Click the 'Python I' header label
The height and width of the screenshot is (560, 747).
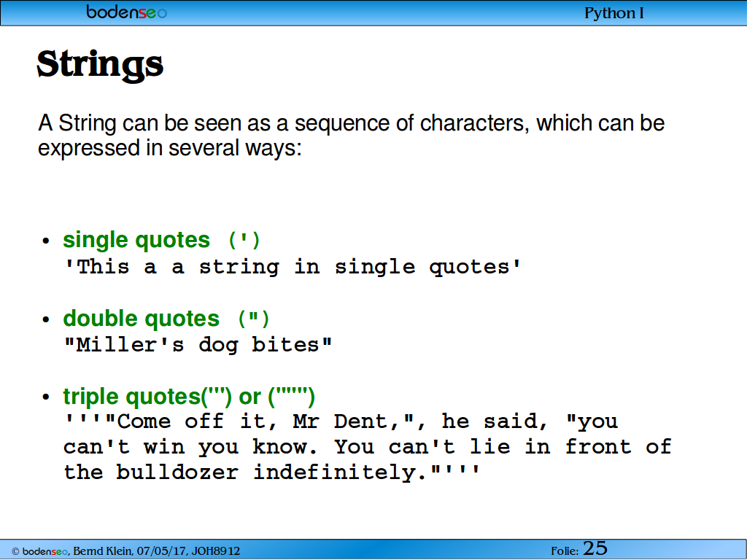point(614,13)
